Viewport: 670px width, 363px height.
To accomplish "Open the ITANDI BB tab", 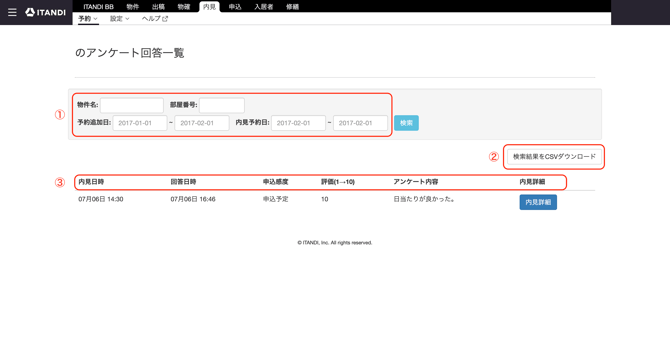I will 98,7.
